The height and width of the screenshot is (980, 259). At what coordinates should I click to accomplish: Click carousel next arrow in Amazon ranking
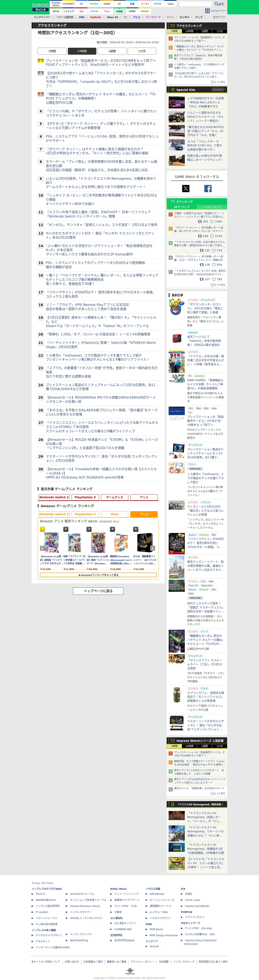153,548
